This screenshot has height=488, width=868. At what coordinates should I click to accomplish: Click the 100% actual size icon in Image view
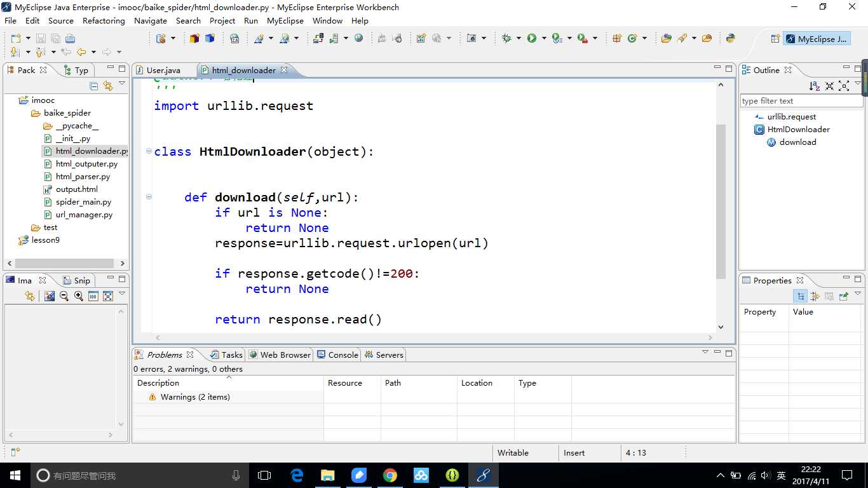[93, 296]
